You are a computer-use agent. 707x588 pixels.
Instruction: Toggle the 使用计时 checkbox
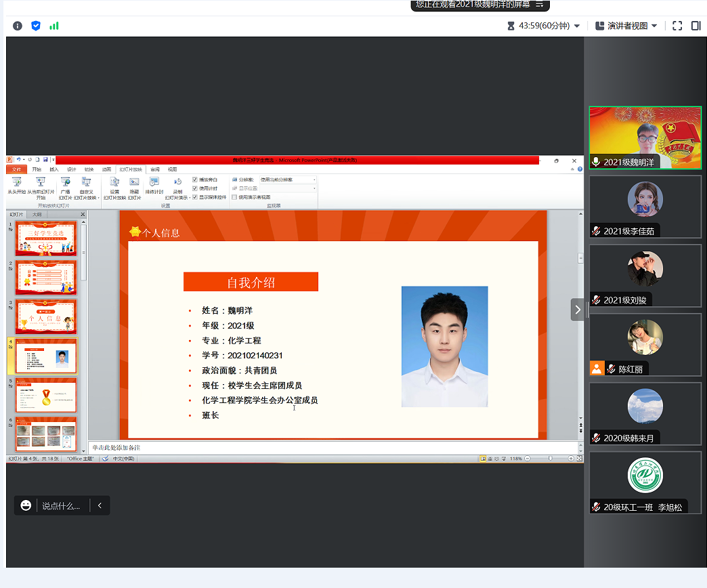coord(195,188)
